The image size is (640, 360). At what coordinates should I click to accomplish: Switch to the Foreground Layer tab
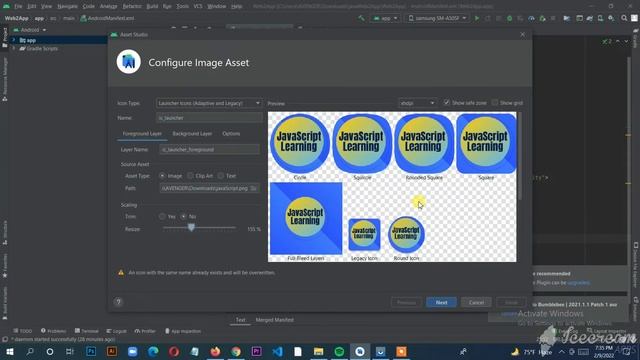pyautogui.click(x=142, y=133)
